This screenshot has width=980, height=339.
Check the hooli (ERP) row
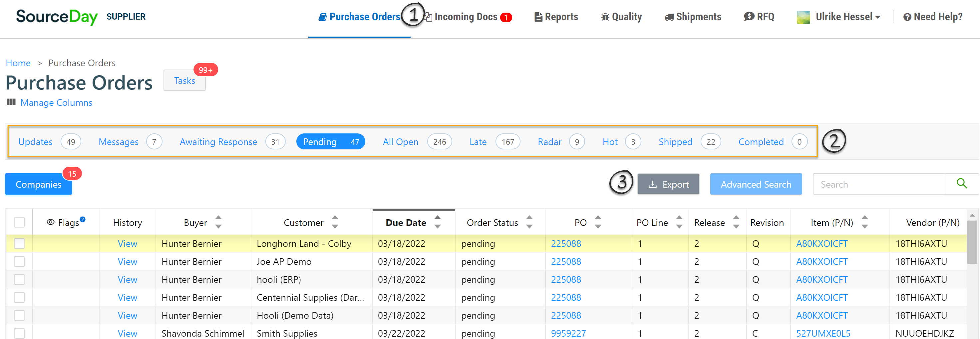click(19, 279)
